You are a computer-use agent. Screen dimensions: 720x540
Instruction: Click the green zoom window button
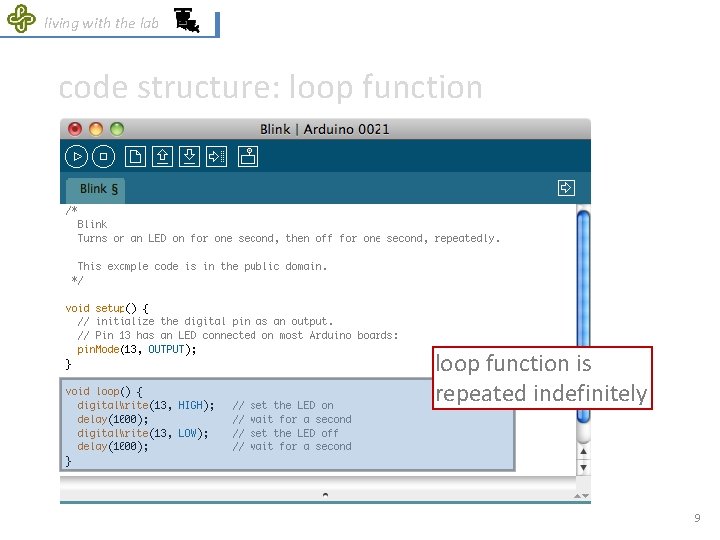click(x=117, y=129)
